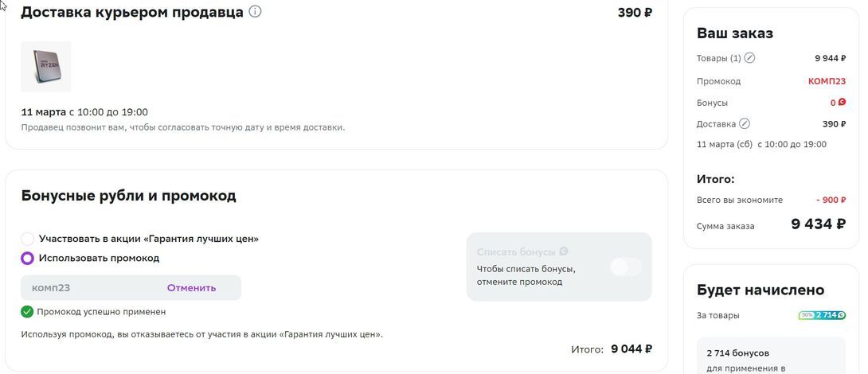Screen dimensions: 868x374
Task: Click the edit pencil next to Товары (1)
Action: (x=749, y=58)
